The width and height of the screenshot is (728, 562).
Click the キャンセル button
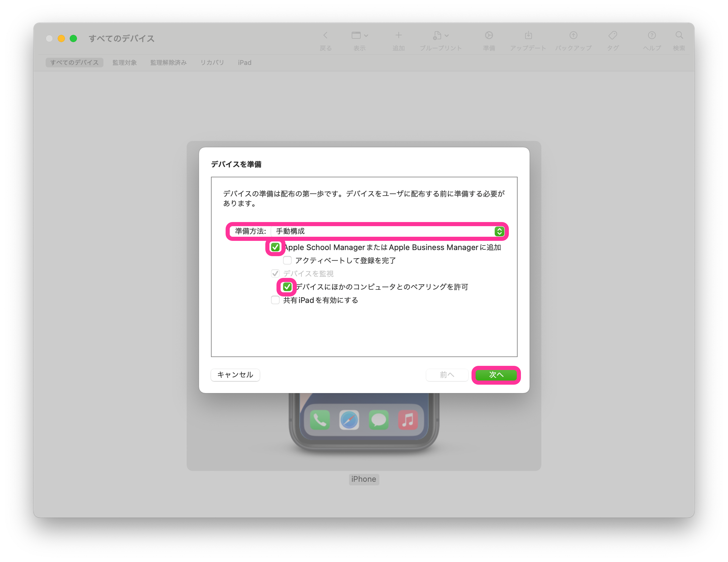(235, 375)
